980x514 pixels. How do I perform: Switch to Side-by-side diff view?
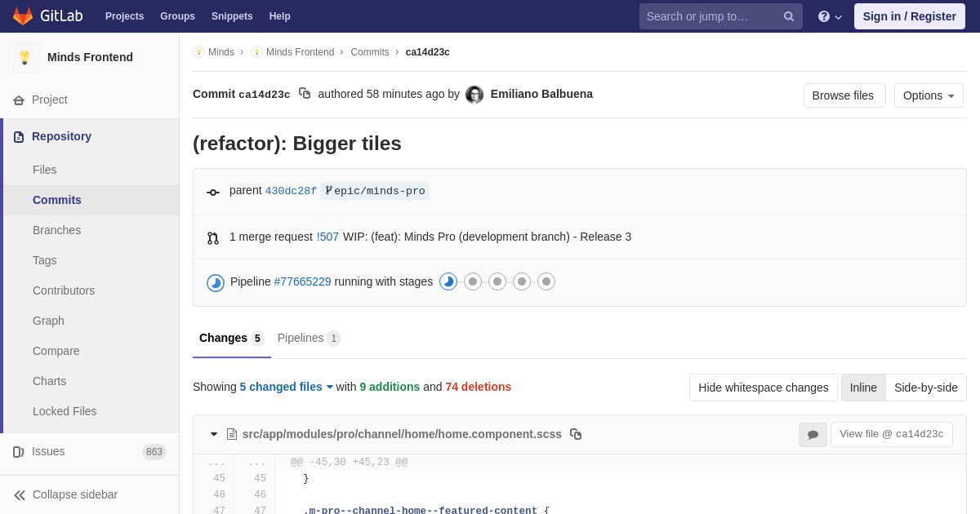coord(926,388)
